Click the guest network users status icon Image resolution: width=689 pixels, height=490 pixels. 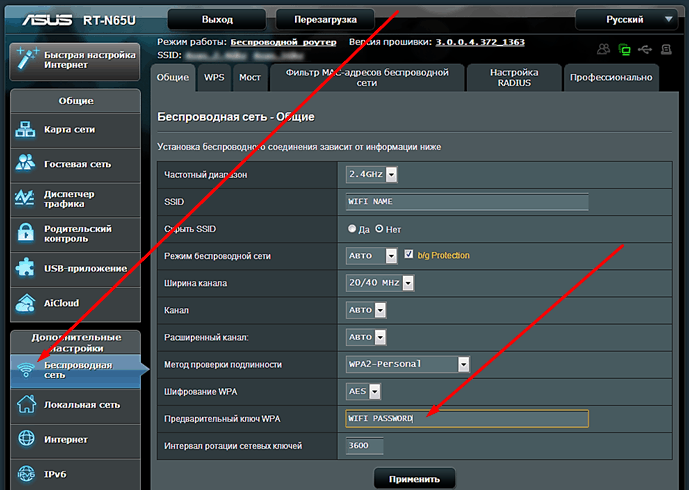603,49
